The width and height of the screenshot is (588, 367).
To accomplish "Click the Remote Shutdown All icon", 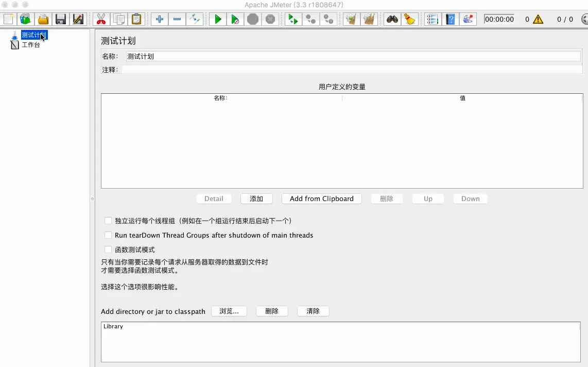I will pyautogui.click(x=328, y=19).
